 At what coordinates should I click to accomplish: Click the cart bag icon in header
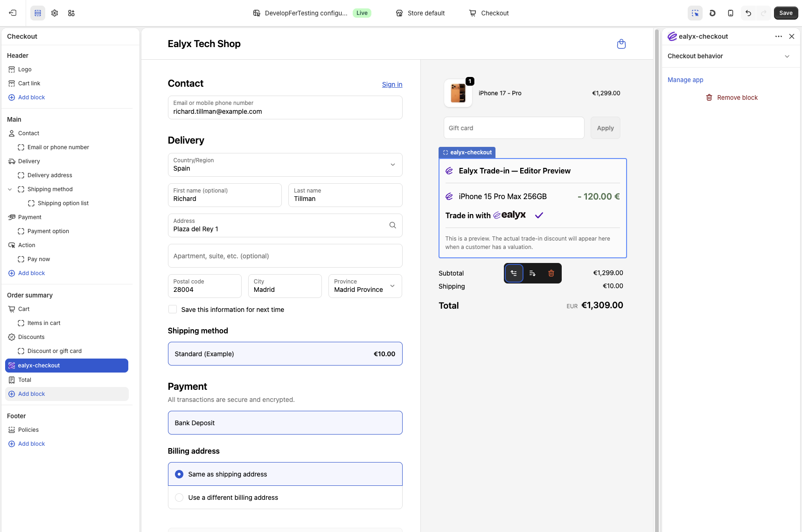(x=621, y=44)
